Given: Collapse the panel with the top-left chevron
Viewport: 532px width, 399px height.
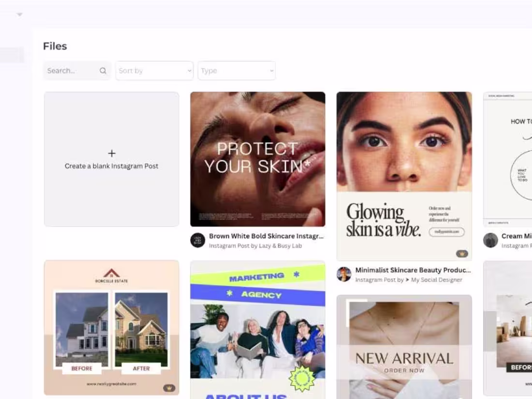Looking at the screenshot, I should (x=19, y=14).
